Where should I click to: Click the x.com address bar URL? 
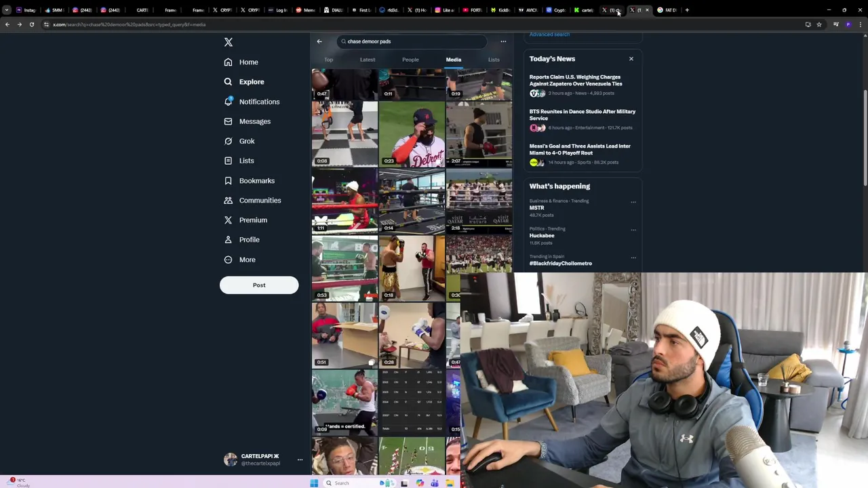click(x=129, y=24)
